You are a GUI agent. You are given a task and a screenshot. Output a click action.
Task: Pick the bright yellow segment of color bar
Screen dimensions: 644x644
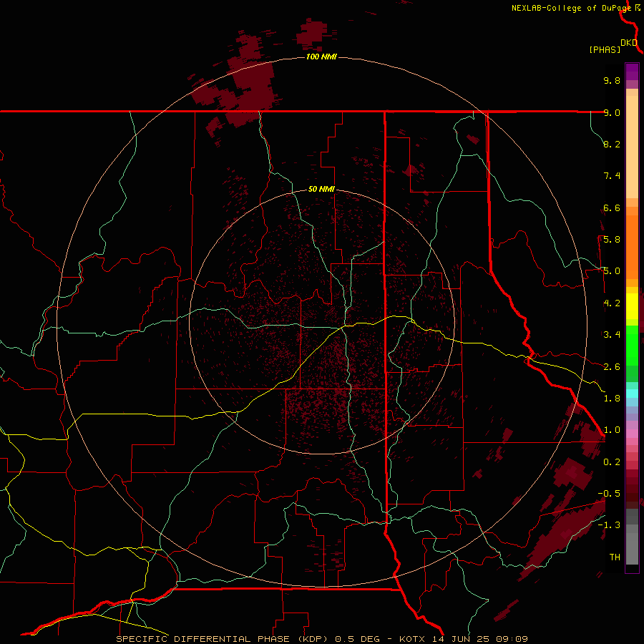pos(632,306)
